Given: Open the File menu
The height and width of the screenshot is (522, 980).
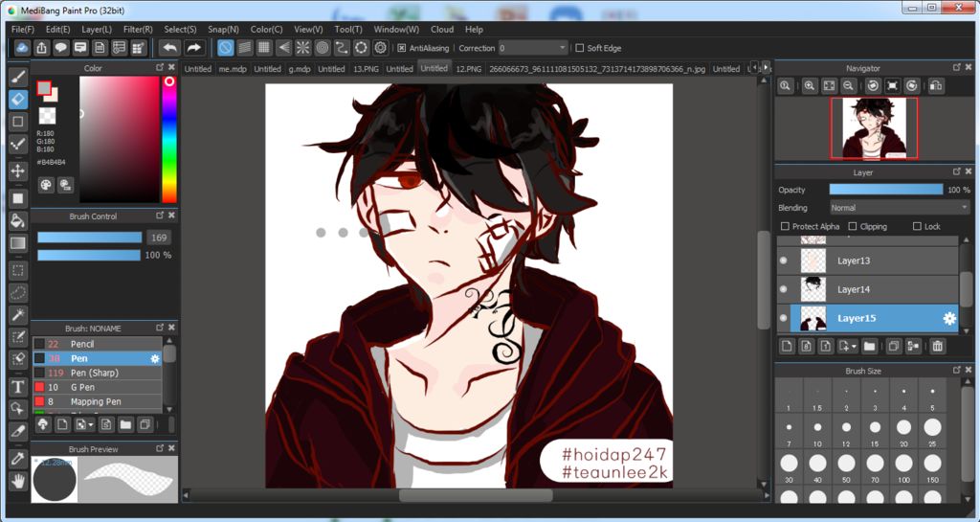Looking at the screenshot, I should [x=23, y=30].
